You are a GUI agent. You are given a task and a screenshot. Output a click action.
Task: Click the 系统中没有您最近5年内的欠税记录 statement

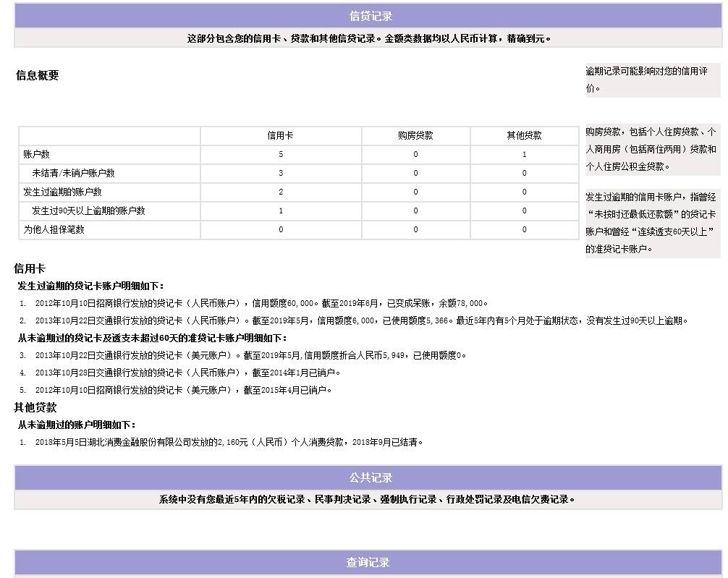pyautogui.click(x=367, y=500)
